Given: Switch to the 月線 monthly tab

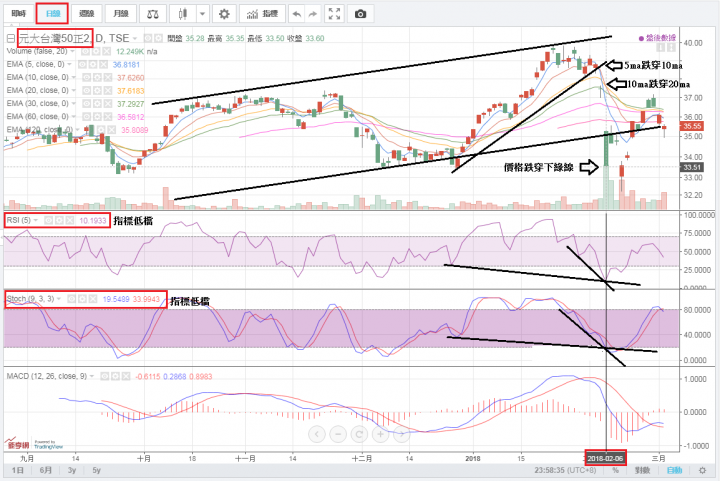Looking at the screenshot, I should click(x=120, y=14).
